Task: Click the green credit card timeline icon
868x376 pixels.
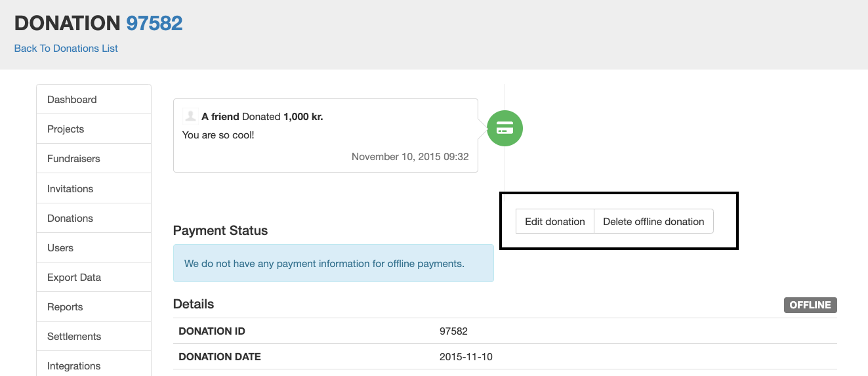Action: pos(505,128)
